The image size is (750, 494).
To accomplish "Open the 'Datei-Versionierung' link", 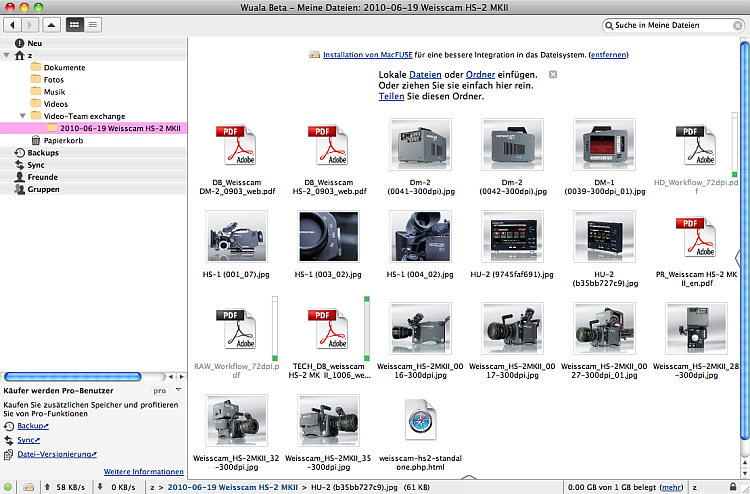I will pyautogui.click(x=57, y=454).
